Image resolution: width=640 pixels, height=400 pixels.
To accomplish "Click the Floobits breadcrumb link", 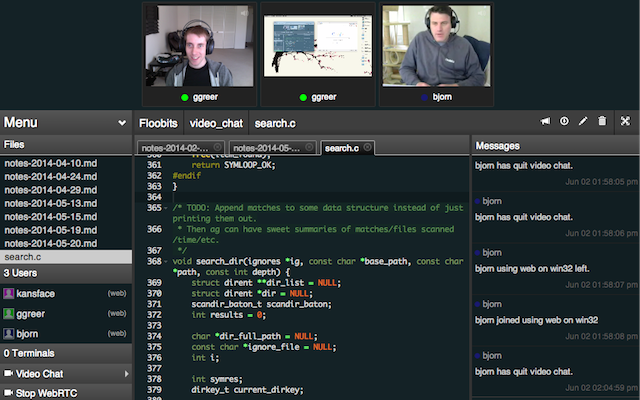I will tap(158, 123).
